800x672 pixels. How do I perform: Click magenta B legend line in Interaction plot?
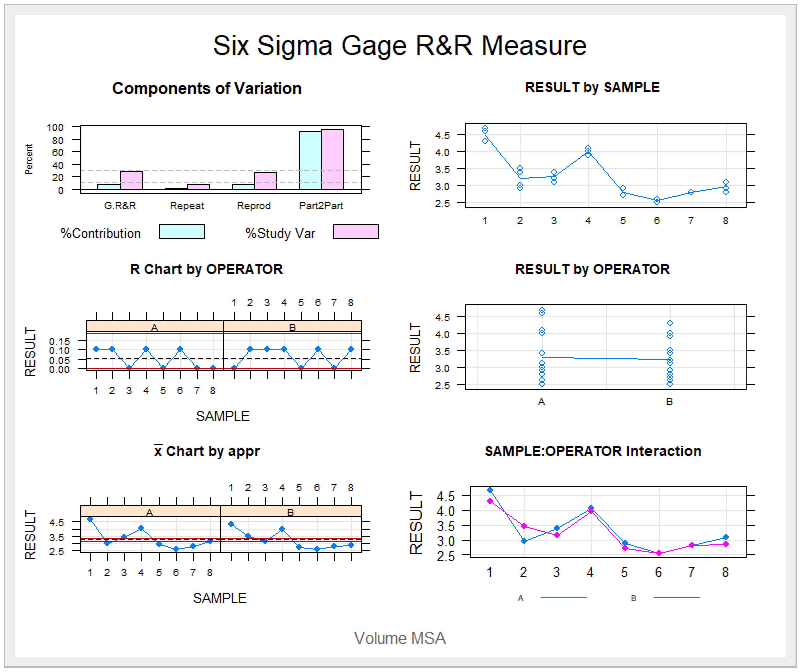[676, 598]
